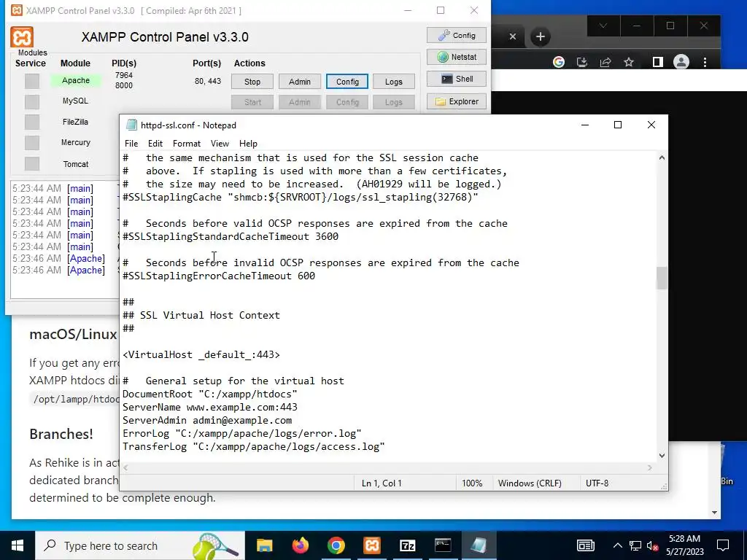Open Chrome profile avatar
The image size is (747, 560).
pos(681,62)
